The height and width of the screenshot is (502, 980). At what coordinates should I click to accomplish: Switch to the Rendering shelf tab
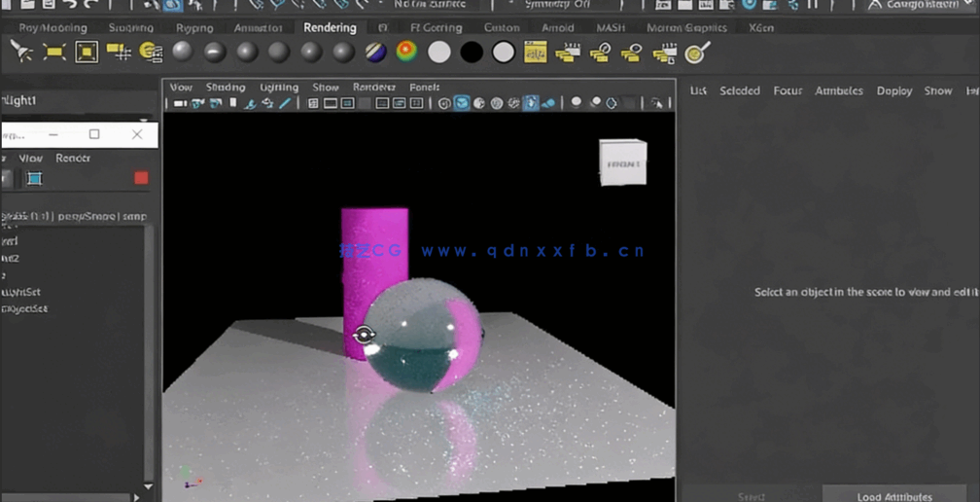pos(330,27)
